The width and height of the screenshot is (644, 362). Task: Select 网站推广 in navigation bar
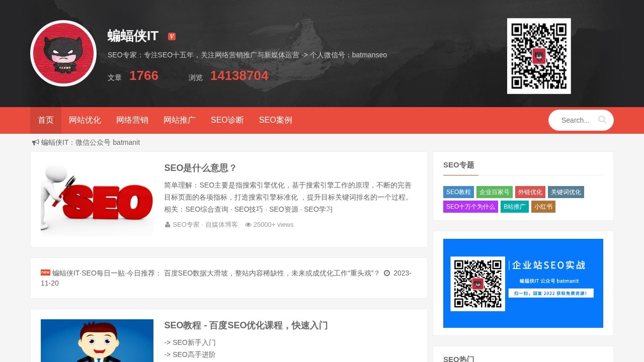point(180,120)
